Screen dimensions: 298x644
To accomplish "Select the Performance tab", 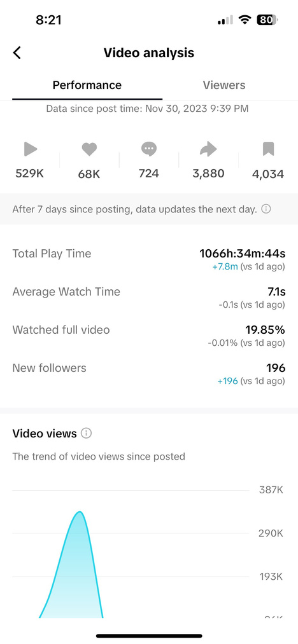I will [87, 85].
